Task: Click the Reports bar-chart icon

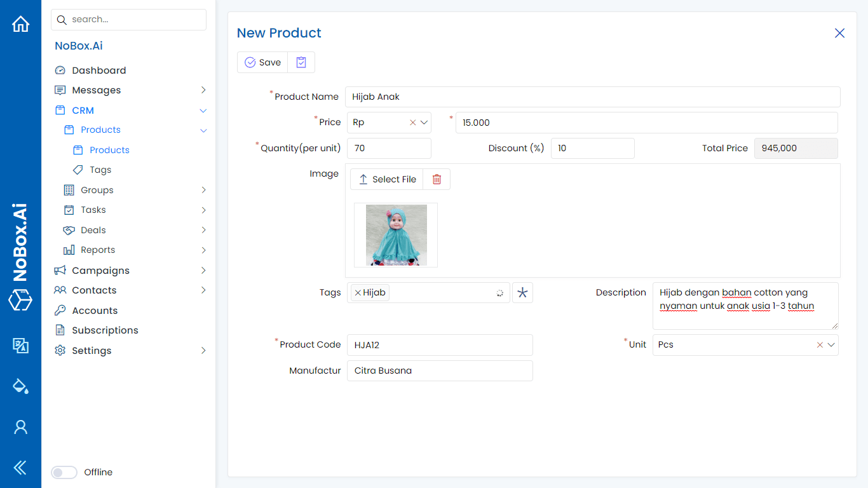Action: [68, 250]
